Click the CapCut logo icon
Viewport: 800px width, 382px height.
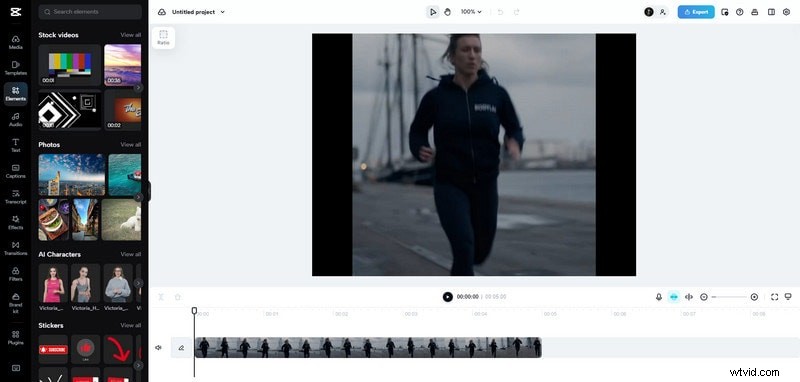[15, 12]
